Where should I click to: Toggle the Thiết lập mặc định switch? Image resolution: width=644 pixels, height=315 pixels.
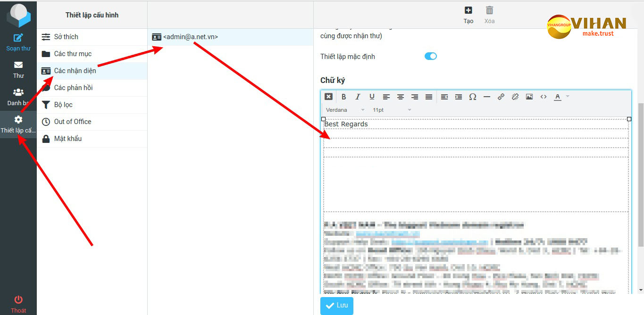pos(430,57)
